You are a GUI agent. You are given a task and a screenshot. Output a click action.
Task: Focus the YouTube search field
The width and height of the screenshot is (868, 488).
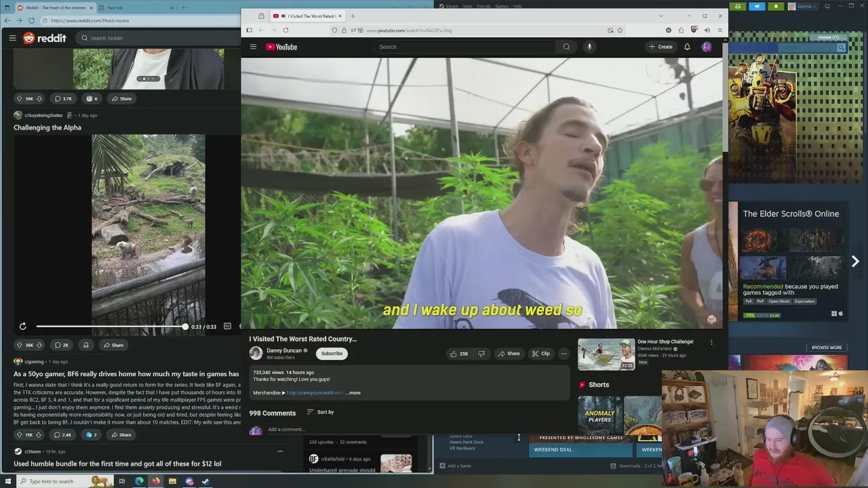pyautogui.click(x=465, y=47)
